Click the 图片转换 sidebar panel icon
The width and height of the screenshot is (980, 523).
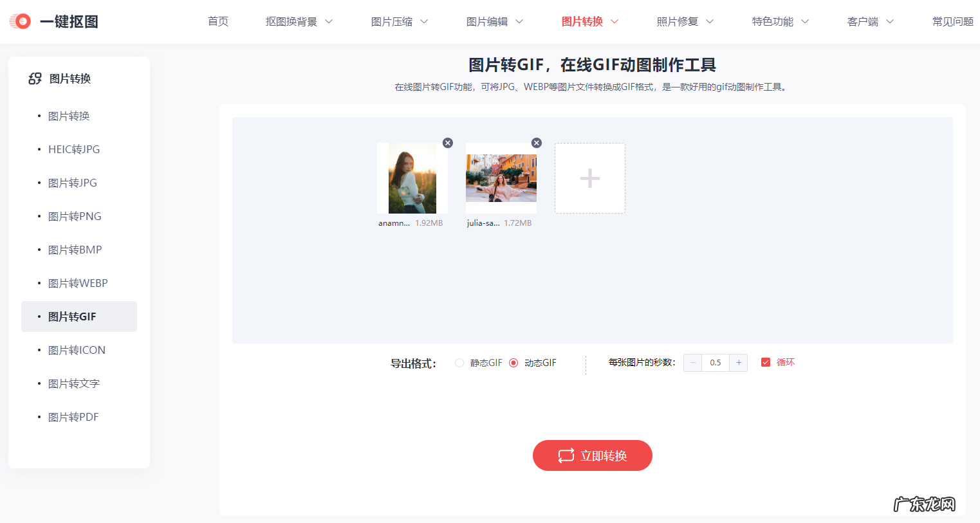[x=35, y=78]
